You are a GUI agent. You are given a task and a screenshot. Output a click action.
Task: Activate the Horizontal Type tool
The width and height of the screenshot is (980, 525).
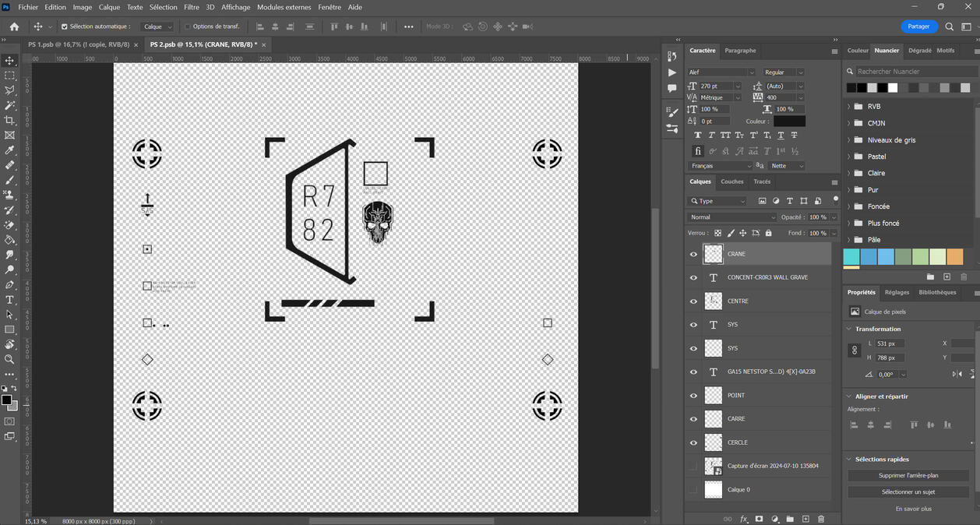coord(10,298)
